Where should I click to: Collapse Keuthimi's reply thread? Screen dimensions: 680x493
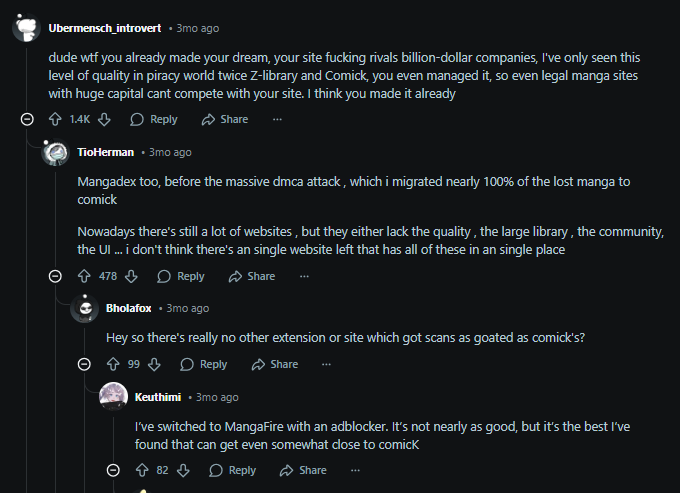[114, 470]
